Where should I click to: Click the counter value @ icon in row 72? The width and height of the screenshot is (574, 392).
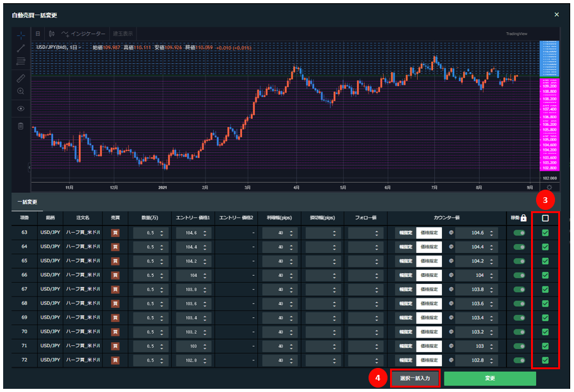click(451, 360)
